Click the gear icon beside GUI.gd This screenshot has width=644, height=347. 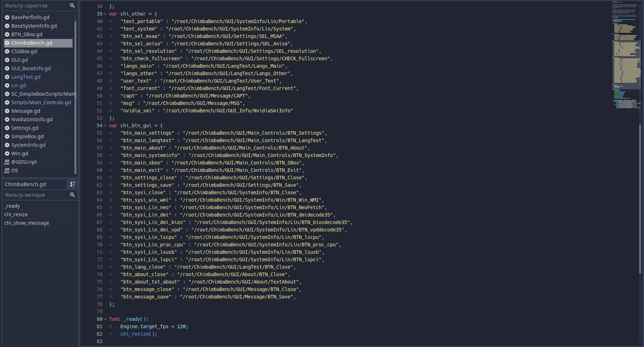click(x=7, y=60)
